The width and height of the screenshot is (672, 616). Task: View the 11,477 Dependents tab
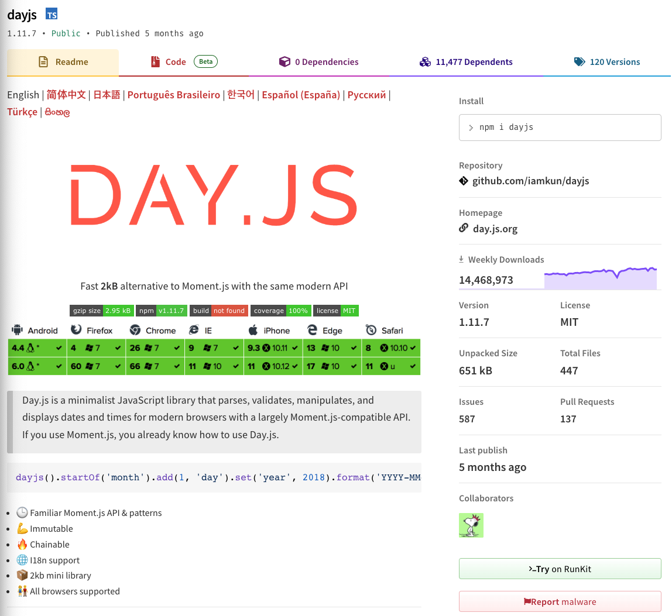point(466,62)
